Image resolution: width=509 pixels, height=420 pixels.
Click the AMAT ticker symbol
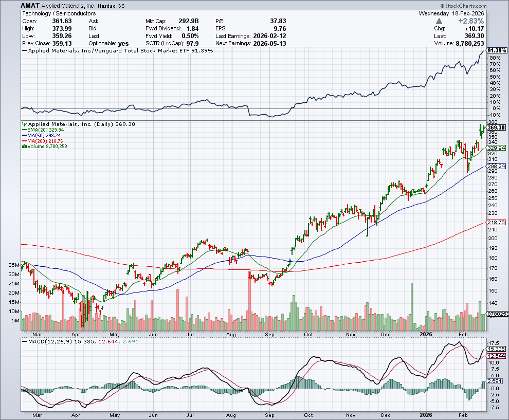(30, 6)
